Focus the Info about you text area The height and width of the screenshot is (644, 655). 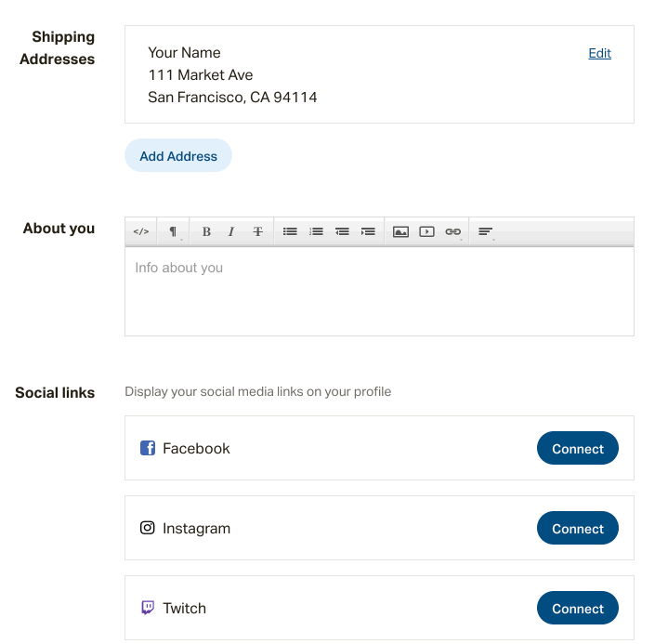coord(379,292)
